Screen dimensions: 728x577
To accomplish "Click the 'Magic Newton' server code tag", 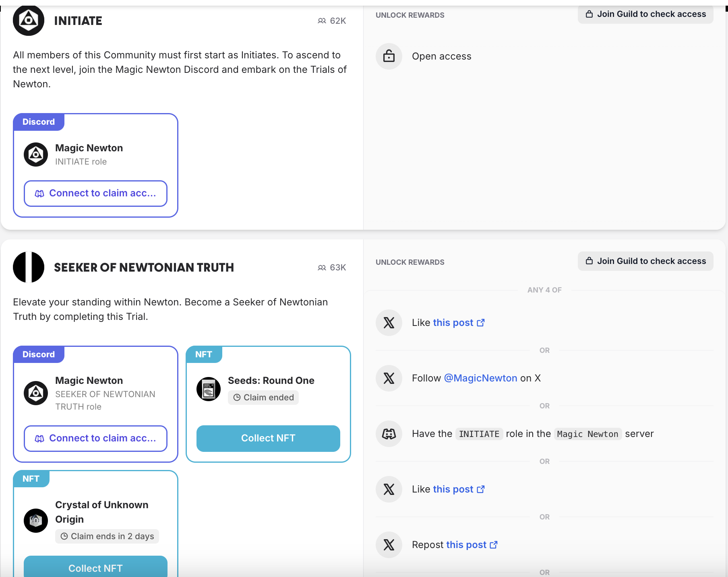I will point(587,434).
